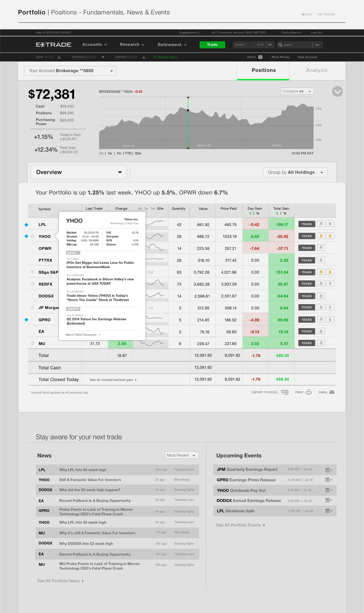Click the Export to Excel icon
Viewport: 364px width, 613px height.
tap(285, 392)
